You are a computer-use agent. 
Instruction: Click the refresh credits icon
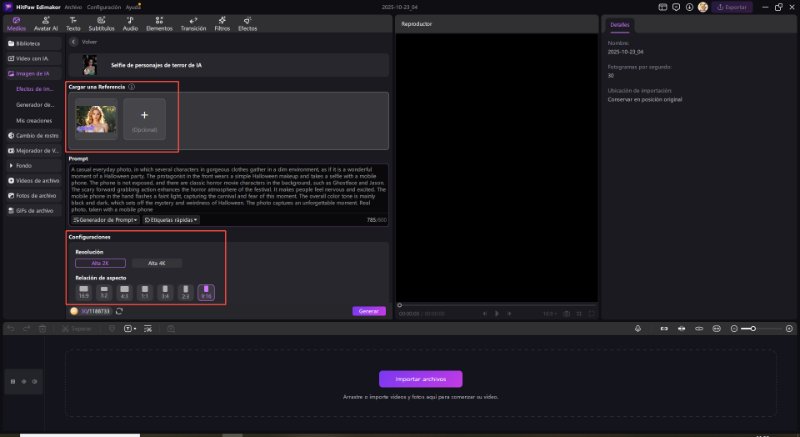(120, 311)
